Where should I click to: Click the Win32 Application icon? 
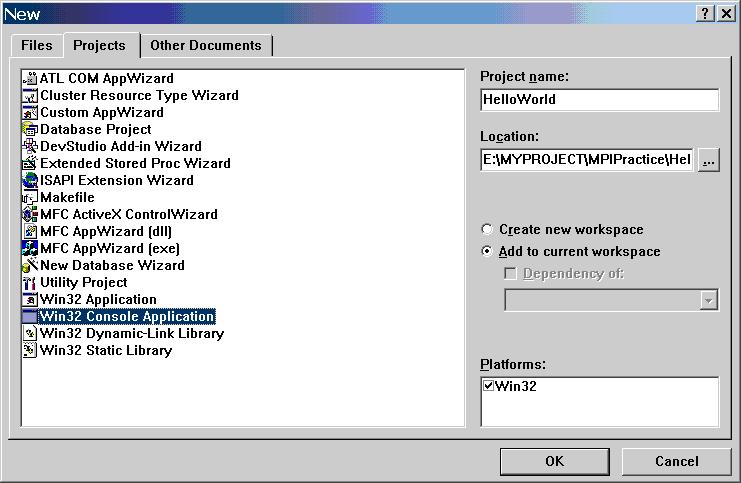(x=30, y=300)
